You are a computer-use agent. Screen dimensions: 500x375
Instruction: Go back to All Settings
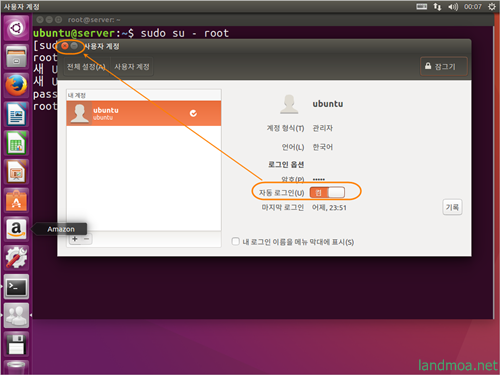86,67
